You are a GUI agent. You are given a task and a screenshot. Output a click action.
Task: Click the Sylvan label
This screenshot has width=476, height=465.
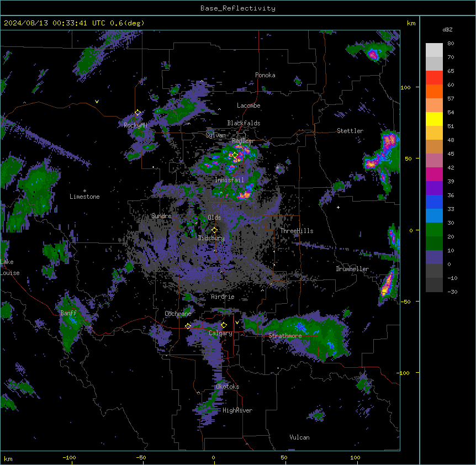[215, 135]
